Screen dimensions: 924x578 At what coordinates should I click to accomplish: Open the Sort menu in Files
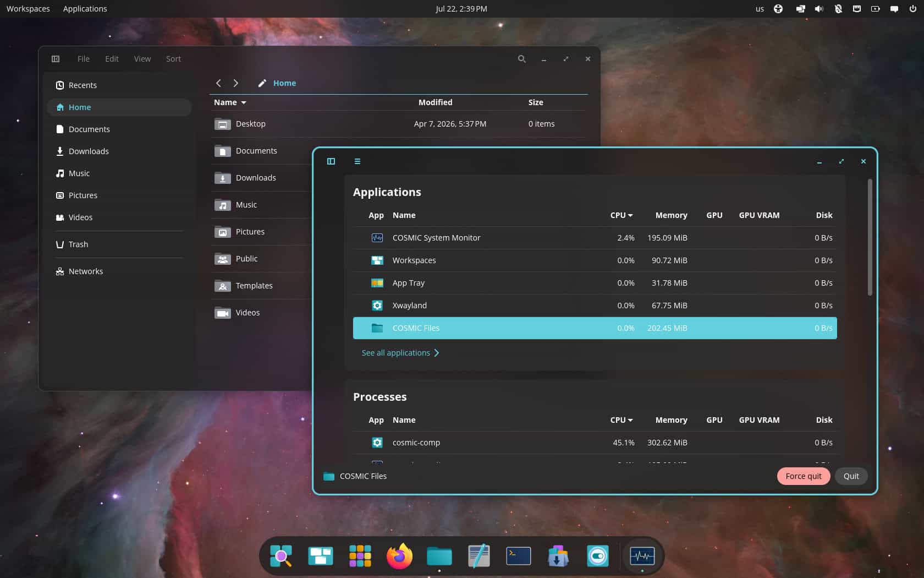point(173,59)
